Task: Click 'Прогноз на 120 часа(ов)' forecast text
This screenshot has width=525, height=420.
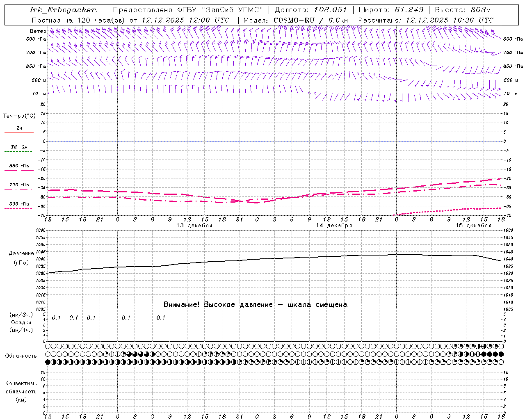Action: (79, 20)
